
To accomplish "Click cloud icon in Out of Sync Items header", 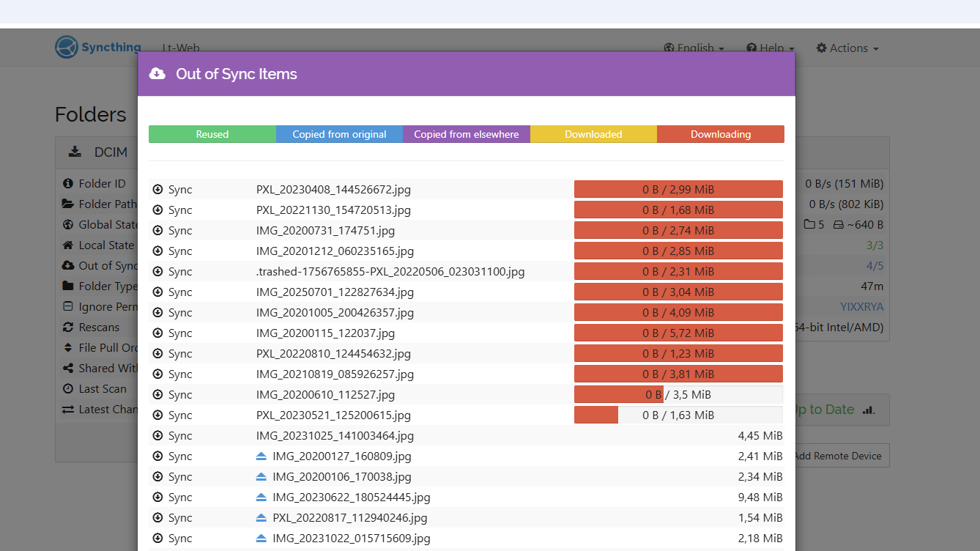I will (x=157, y=74).
